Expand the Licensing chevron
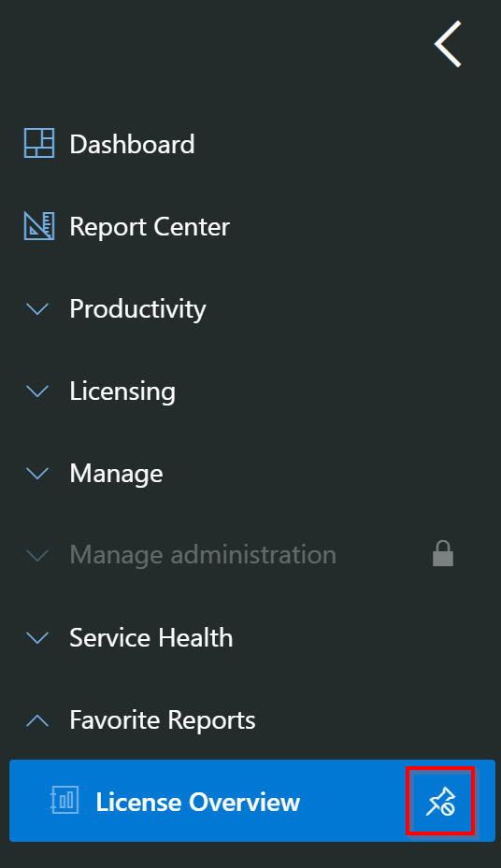Screen dimensions: 501x868 [x=37, y=391]
